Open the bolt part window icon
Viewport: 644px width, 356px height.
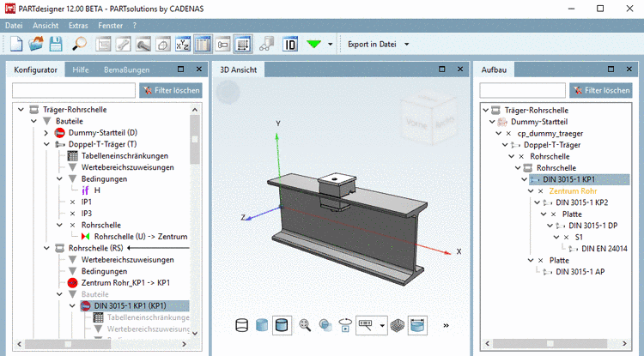click(143, 44)
